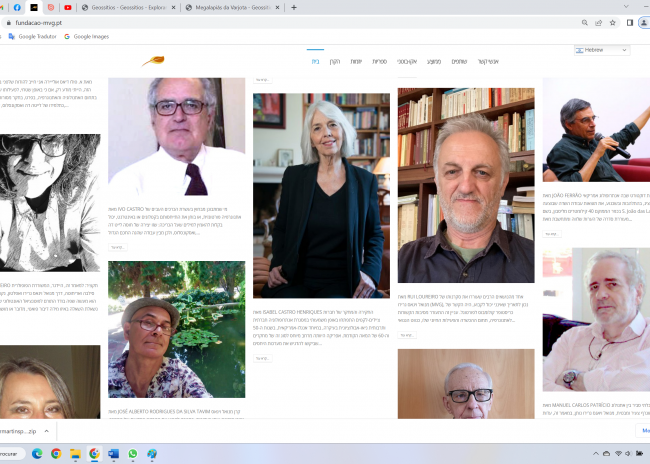Open the seventh navigation menu item
The image size is (650, 464).
pos(459,61)
